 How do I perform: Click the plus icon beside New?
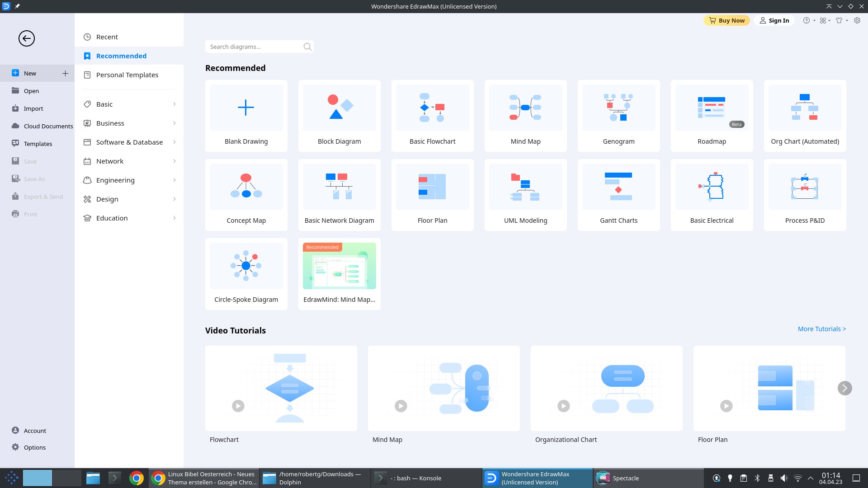(65, 73)
